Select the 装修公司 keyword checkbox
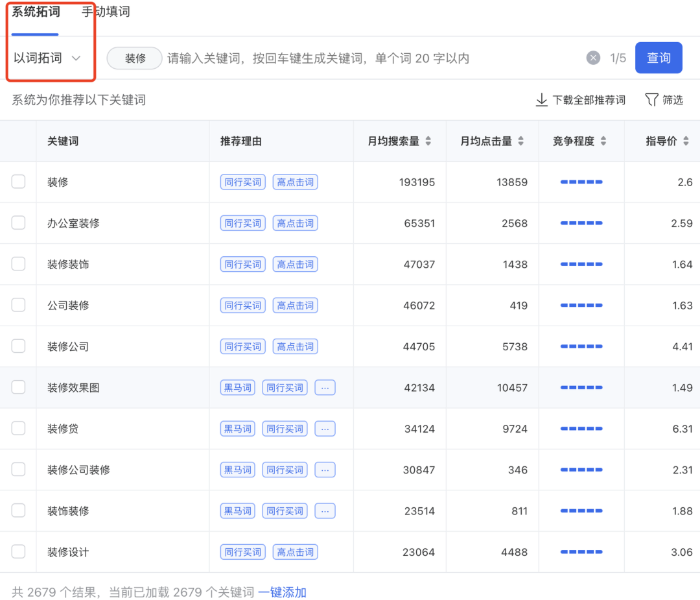 (18, 346)
